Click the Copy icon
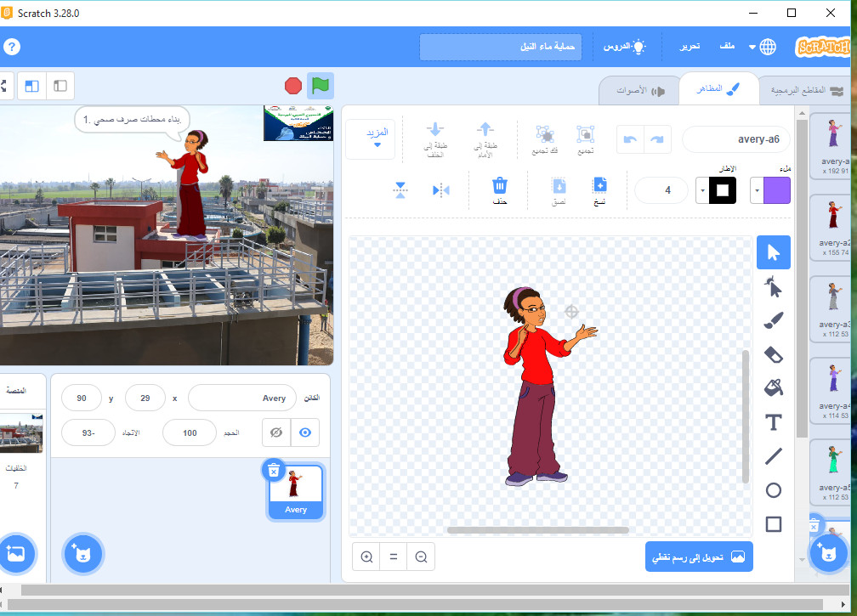Screen dimensions: 857x616 coord(599,190)
